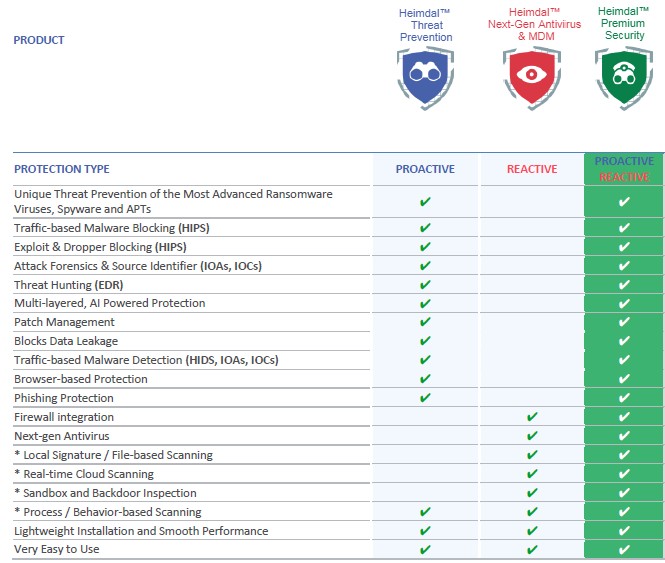Select the PROACTIVE column header
The height and width of the screenshot is (563, 665).
425,169
